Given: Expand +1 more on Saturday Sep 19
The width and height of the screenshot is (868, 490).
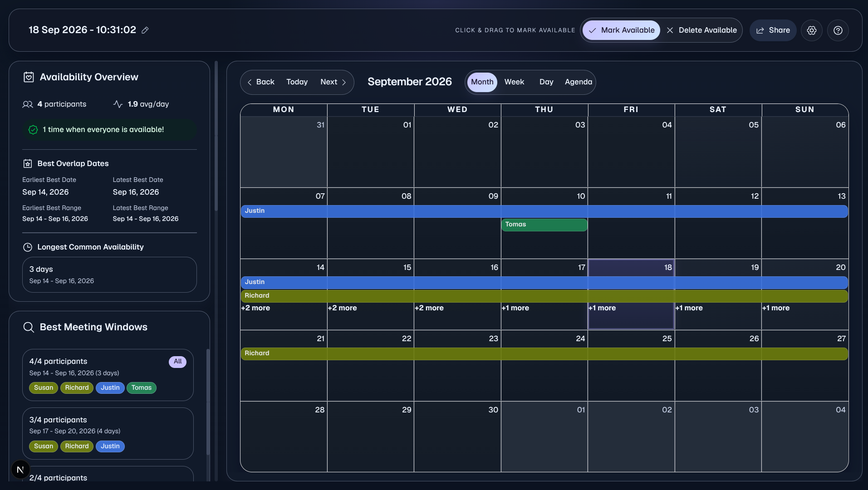Looking at the screenshot, I should (x=689, y=308).
